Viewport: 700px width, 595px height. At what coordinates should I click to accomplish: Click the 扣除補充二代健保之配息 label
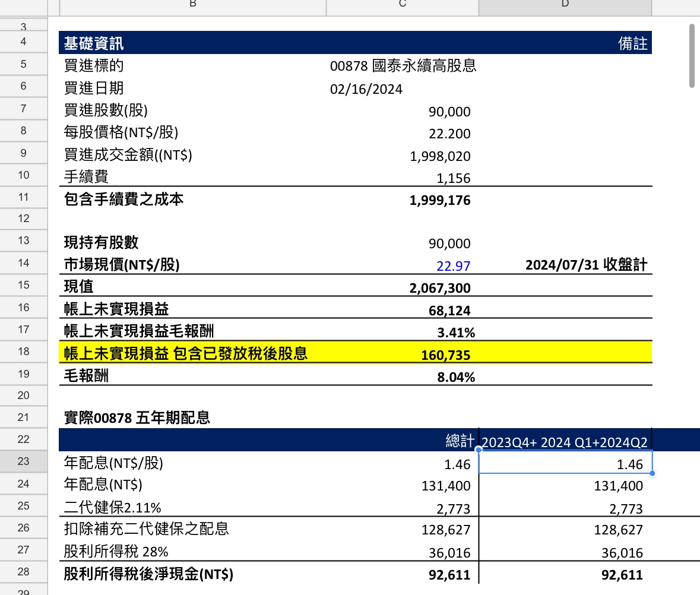pyautogui.click(x=147, y=528)
